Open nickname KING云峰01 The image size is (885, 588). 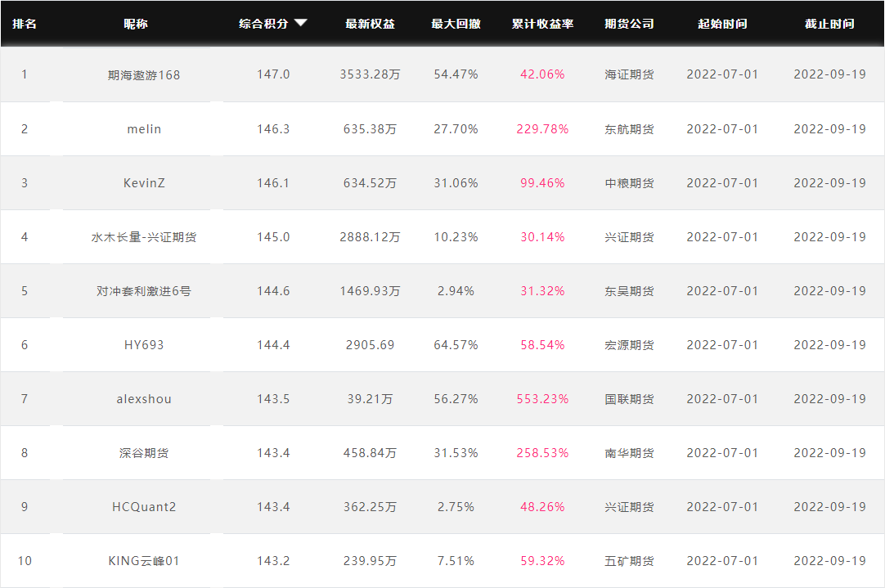pos(144,561)
